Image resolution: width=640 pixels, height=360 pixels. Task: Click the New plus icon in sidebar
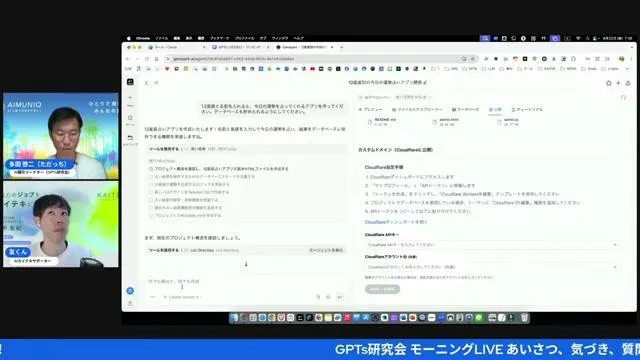click(130, 98)
